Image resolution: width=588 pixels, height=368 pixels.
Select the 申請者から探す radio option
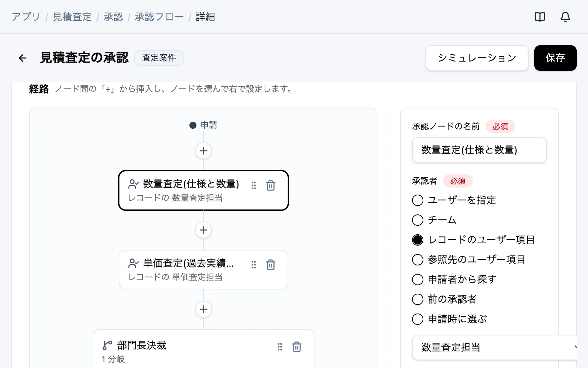[x=418, y=280]
